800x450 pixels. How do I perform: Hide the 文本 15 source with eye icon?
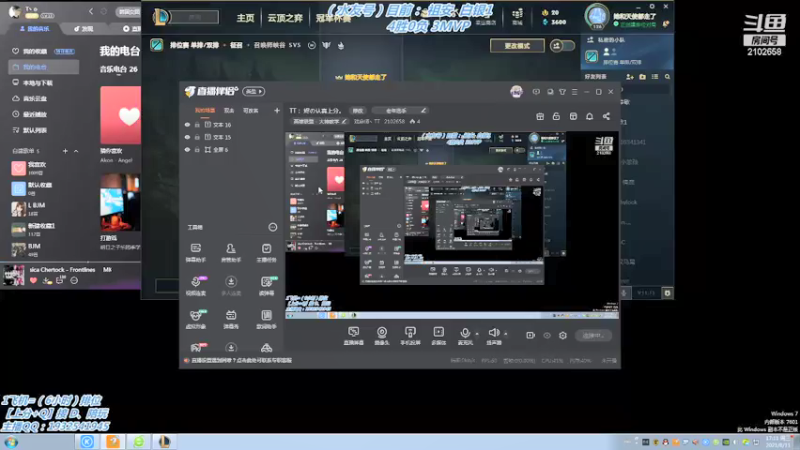[x=187, y=137]
